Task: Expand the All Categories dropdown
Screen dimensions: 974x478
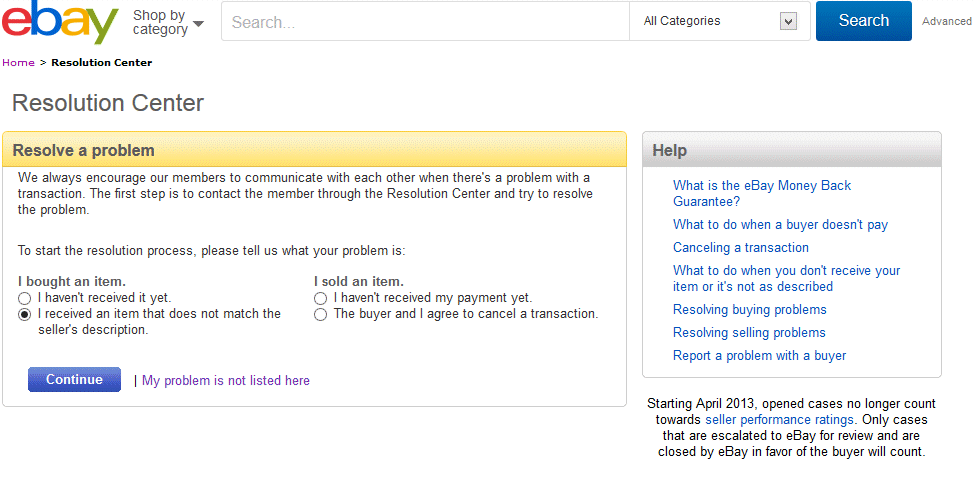Action: point(719,21)
